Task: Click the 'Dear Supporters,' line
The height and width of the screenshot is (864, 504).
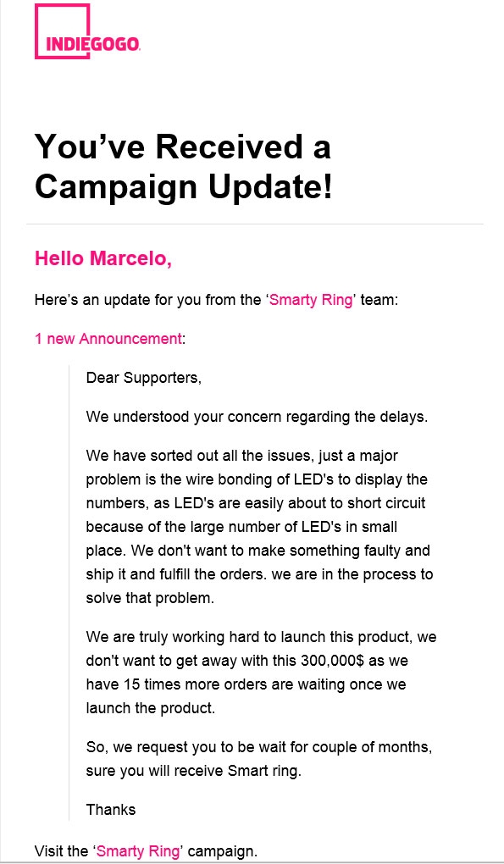Action: (144, 378)
